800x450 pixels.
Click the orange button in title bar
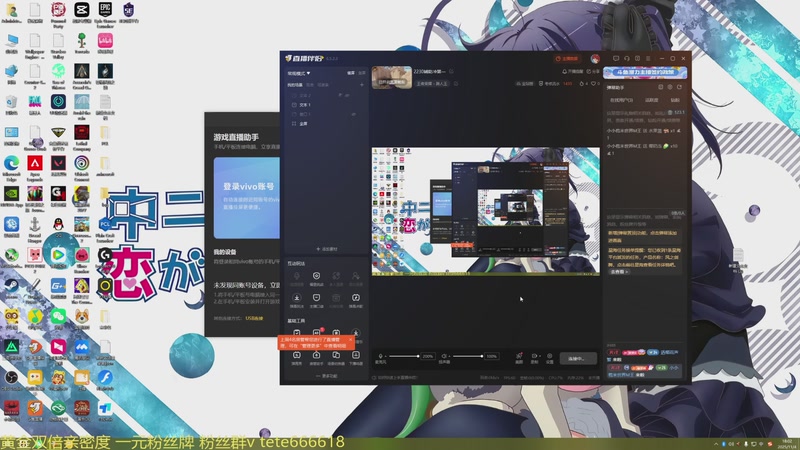(x=567, y=59)
